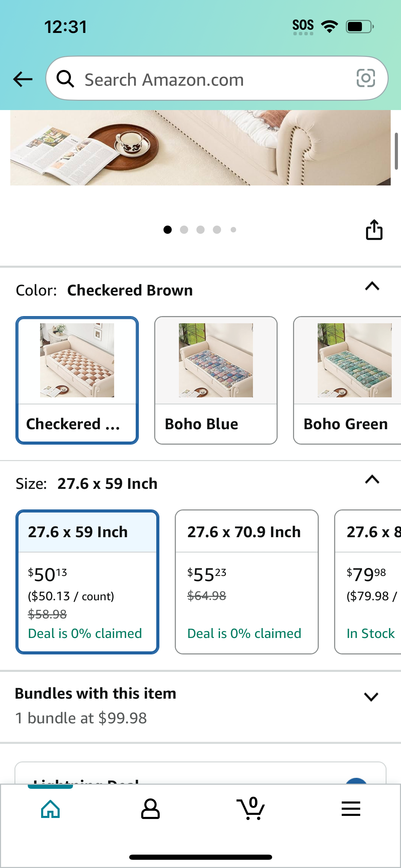This screenshot has height=868, width=401.
Task: Choose the $79.98 size option
Action: coord(368,582)
